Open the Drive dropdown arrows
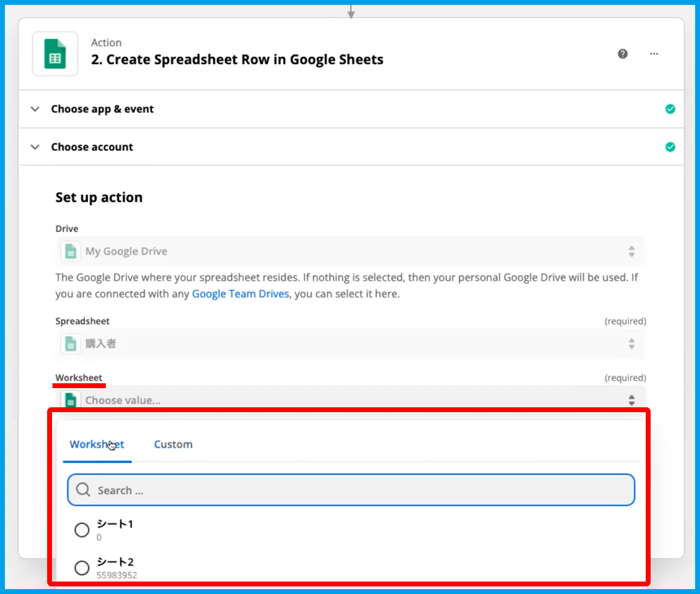The width and height of the screenshot is (700, 594). [631, 251]
